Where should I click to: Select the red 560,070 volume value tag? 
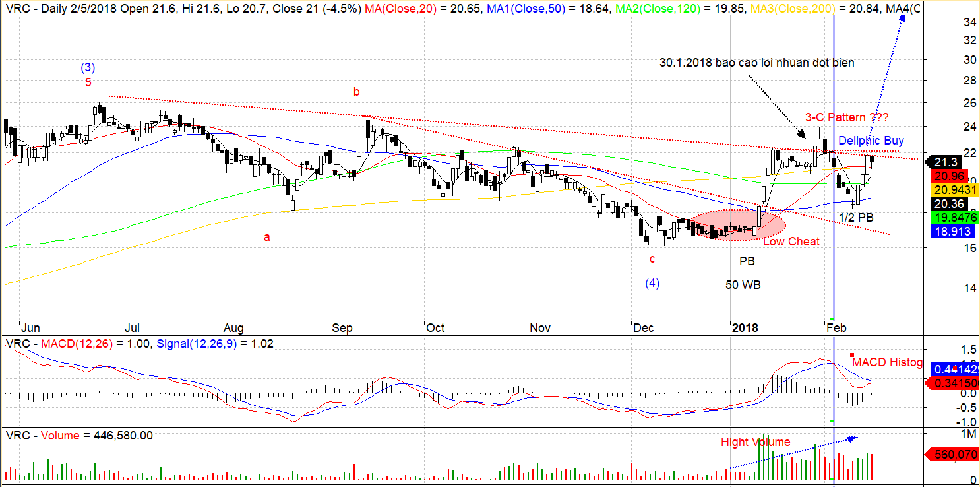(x=952, y=454)
